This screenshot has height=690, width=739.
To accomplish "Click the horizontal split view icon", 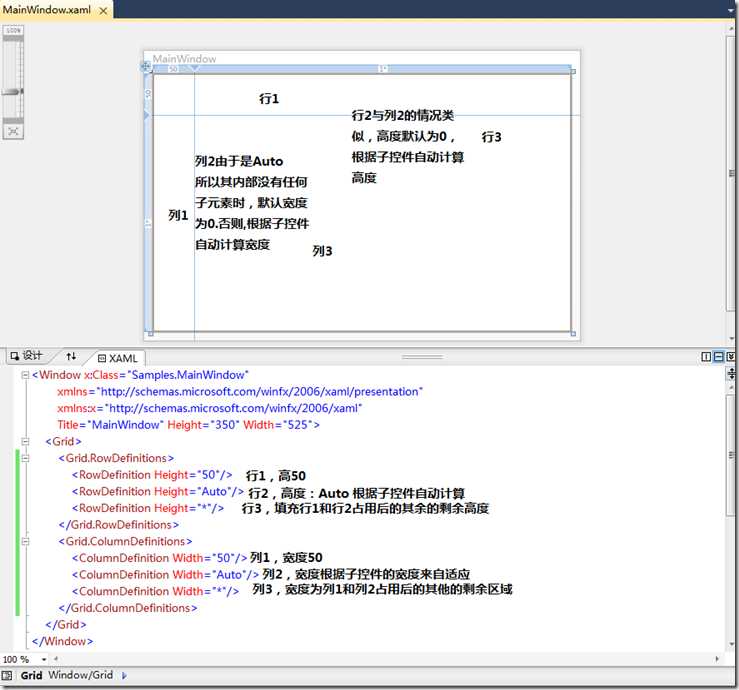I will [718, 357].
